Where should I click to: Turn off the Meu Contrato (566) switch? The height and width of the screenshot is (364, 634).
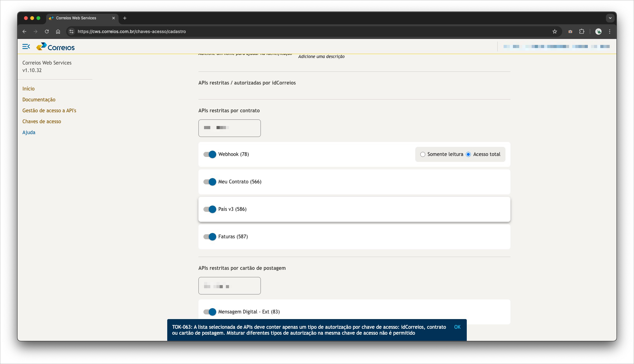[x=210, y=182]
